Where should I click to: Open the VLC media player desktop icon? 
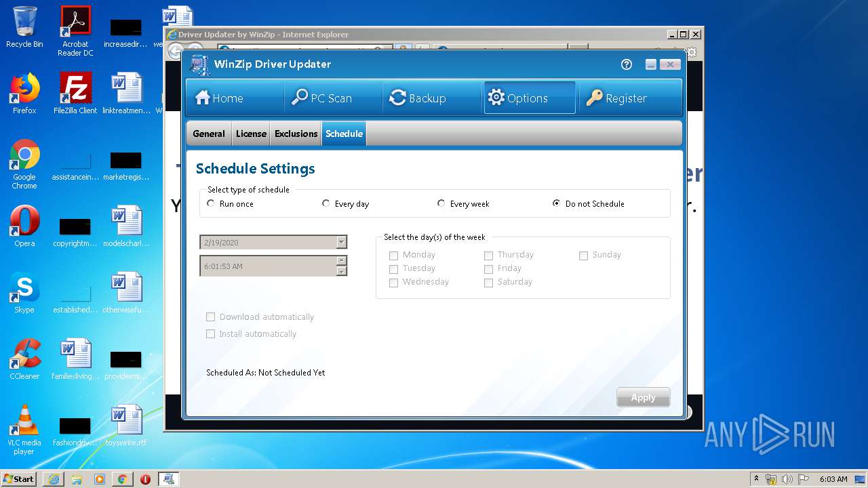(x=24, y=430)
